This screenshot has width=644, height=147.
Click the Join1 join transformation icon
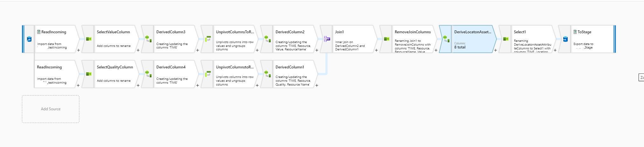point(327,39)
